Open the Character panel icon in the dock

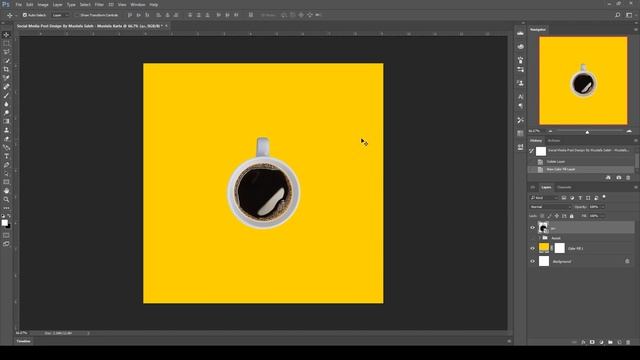pyautogui.click(x=520, y=96)
